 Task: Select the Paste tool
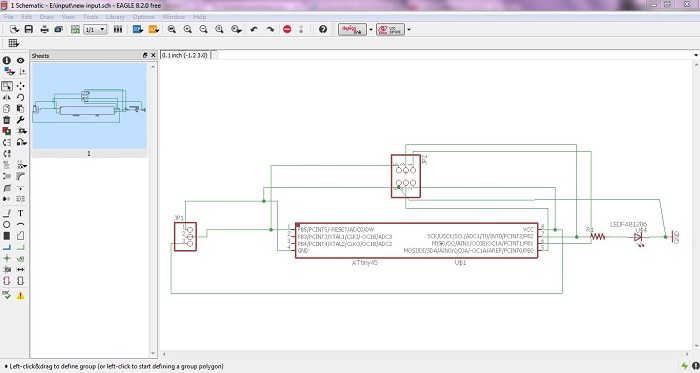click(21, 108)
